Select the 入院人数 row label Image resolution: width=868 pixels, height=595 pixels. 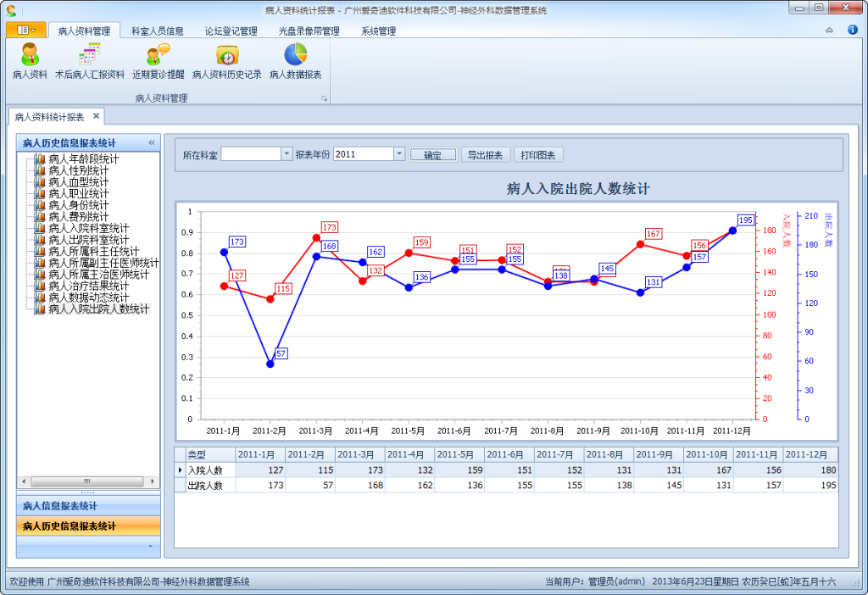(210, 470)
